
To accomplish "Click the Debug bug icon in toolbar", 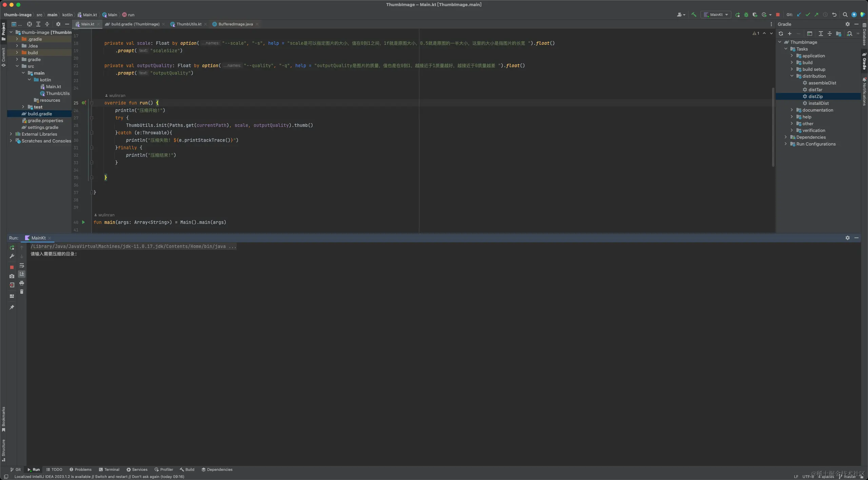I will [x=746, y=15].
